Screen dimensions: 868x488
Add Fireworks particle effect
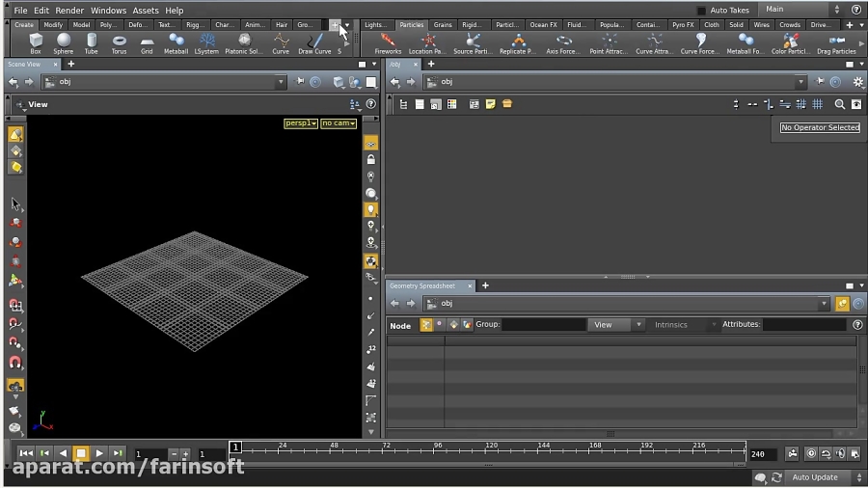click(388, 43)
